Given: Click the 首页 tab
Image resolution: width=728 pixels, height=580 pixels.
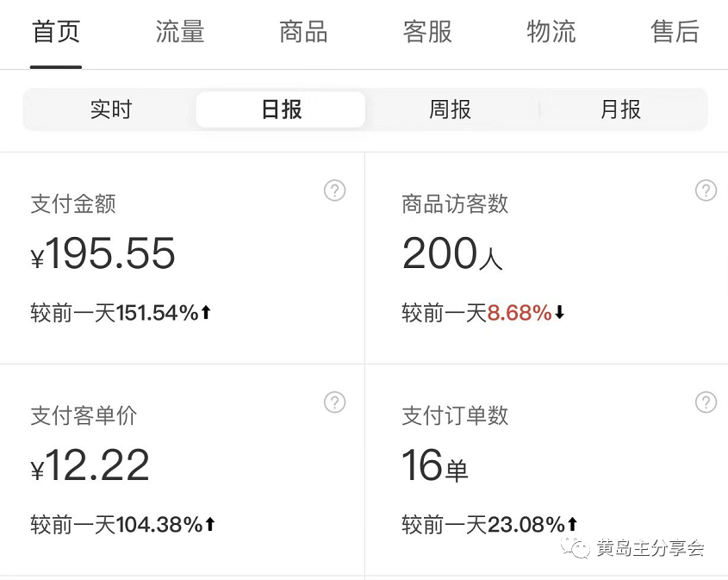Looking at the screenshot, I should (x=55, y=32).
